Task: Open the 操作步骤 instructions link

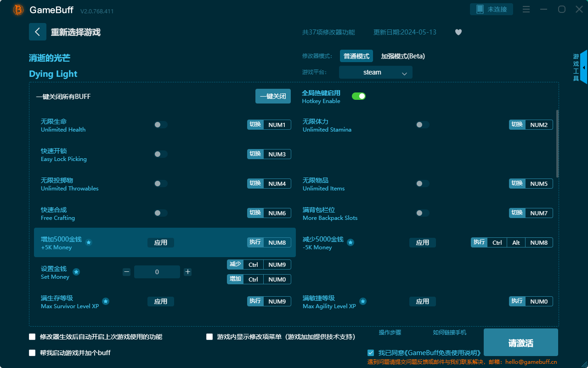Action: coord(390,333)
